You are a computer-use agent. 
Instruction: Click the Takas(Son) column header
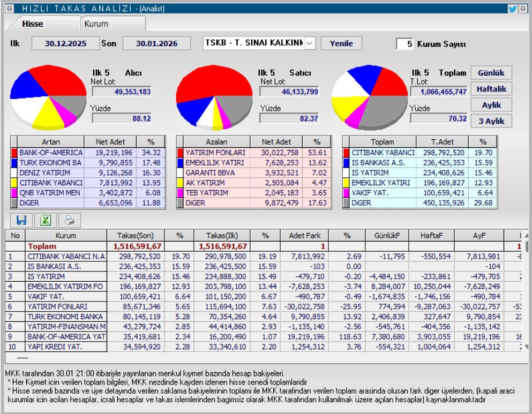[136, 236]
